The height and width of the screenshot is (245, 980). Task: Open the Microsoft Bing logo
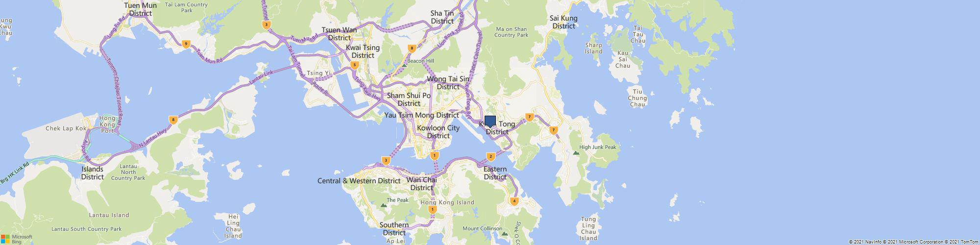click(16, 239)
